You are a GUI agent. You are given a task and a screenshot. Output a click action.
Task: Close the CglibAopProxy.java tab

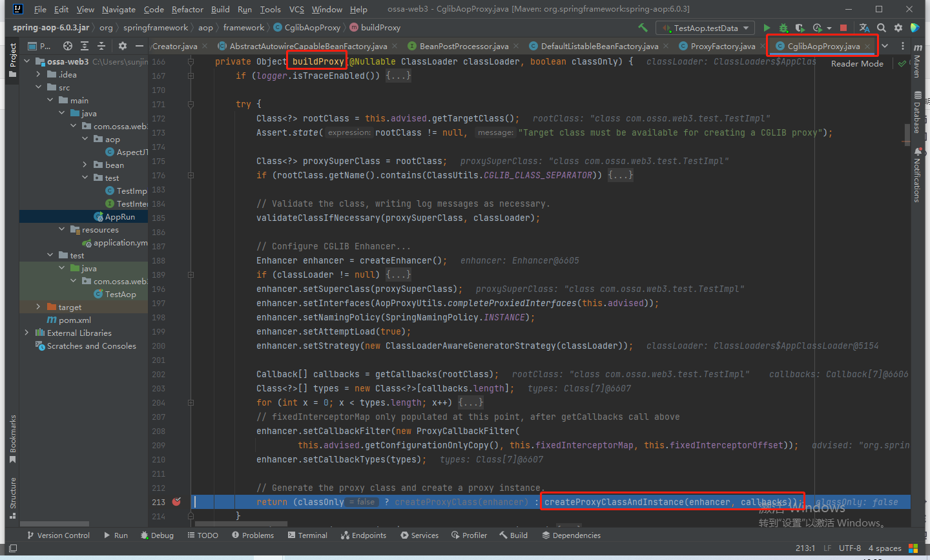coord(869,47)
